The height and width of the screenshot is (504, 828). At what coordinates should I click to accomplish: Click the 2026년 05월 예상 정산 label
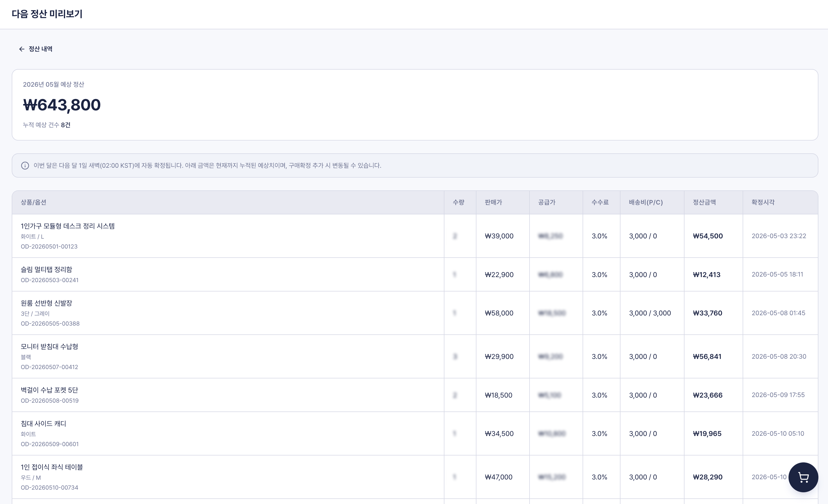pyautogui.click(x=53, y=84)
